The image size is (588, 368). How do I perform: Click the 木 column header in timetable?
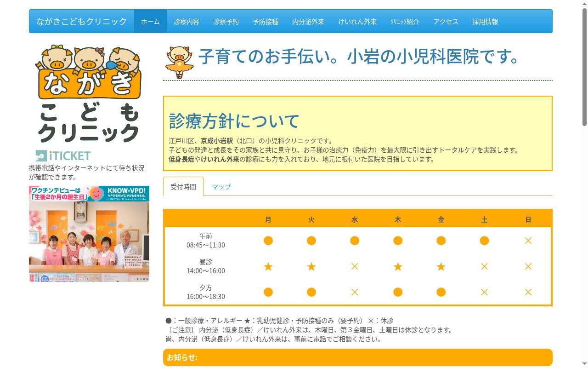[x=398, y=220]
